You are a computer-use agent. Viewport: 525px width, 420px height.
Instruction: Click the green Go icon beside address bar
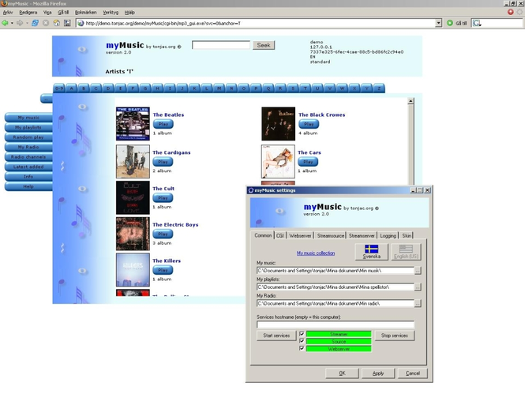click(450, 23)
